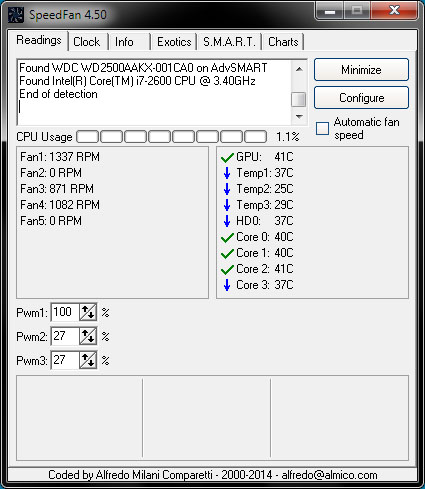Click the 'End of detection' log line

point(58,94)
